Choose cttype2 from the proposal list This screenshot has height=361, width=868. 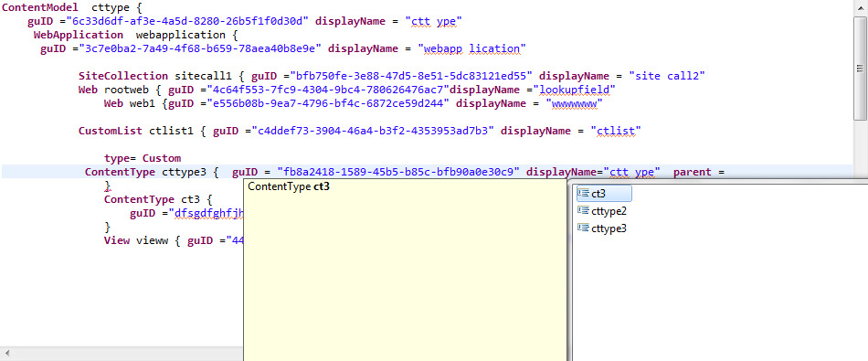click(x=602, y=211)
